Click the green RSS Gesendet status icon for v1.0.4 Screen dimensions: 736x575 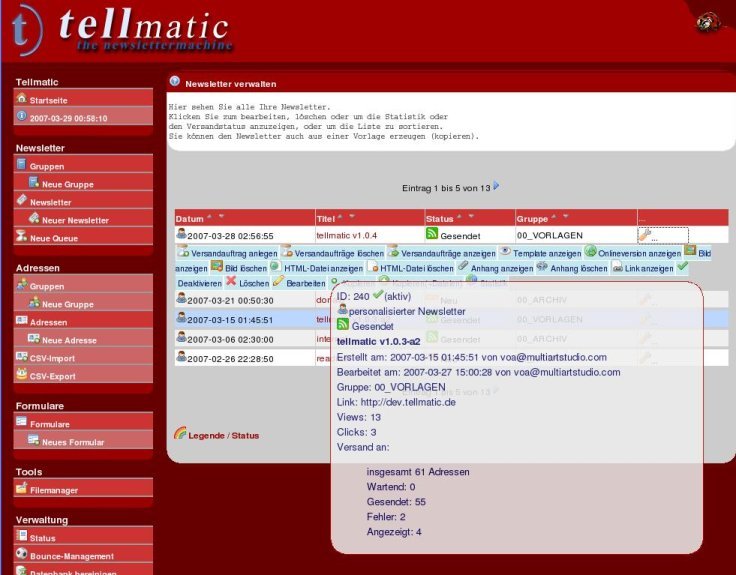(432, 233)
